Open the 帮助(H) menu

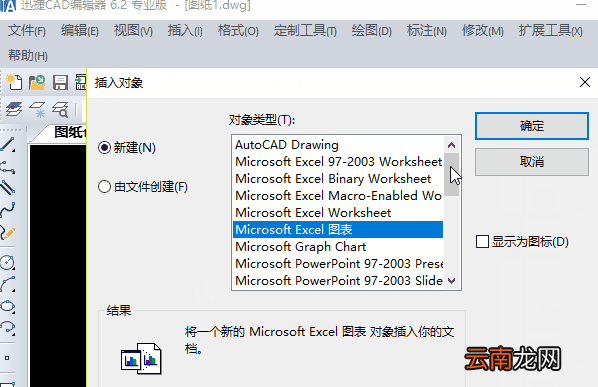pyautogui.click(x=28, y=56)
